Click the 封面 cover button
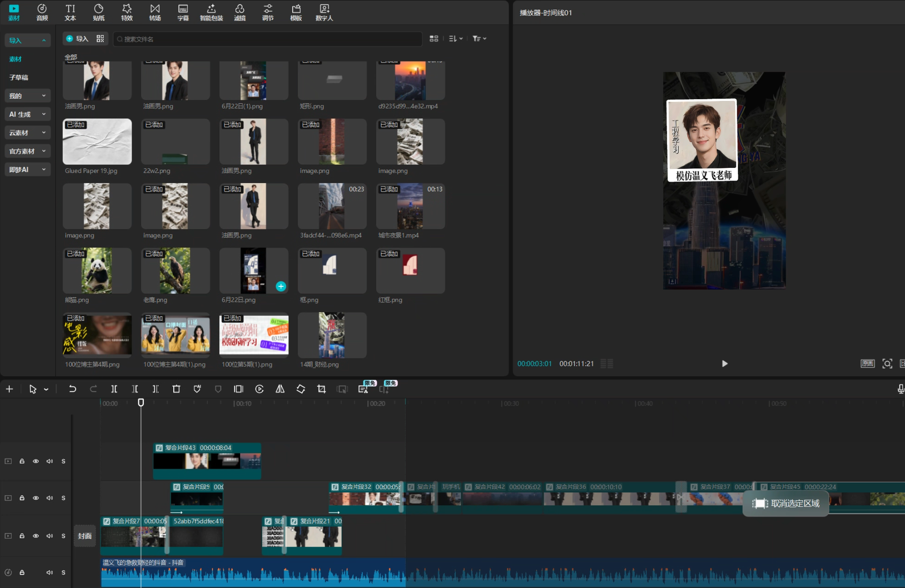 click(85, 536)
